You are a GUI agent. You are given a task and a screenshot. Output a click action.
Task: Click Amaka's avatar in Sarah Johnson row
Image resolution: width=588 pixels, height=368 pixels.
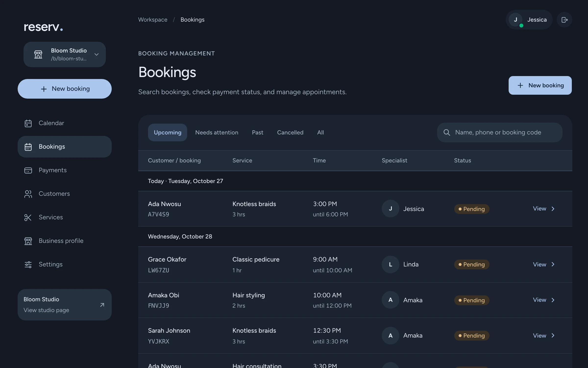391,336
